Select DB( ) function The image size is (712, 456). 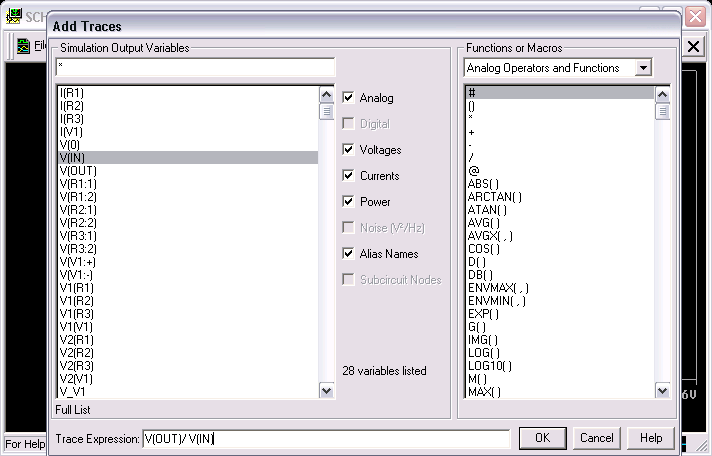(560, 275)
